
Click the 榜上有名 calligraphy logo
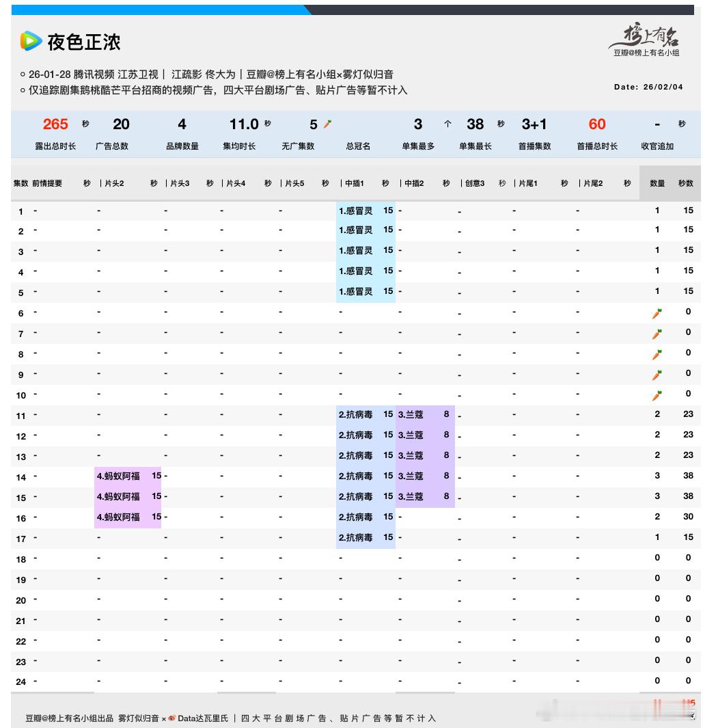646,36
